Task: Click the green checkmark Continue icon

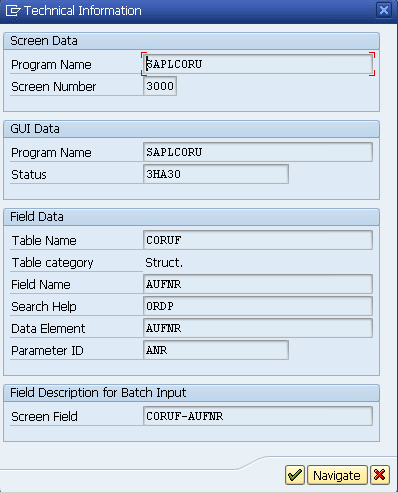Action: point(295,475)
